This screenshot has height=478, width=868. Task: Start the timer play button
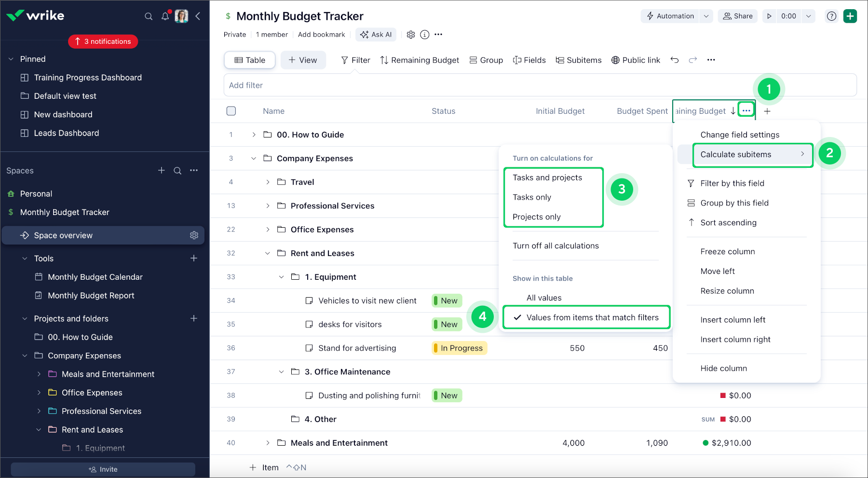769,16
